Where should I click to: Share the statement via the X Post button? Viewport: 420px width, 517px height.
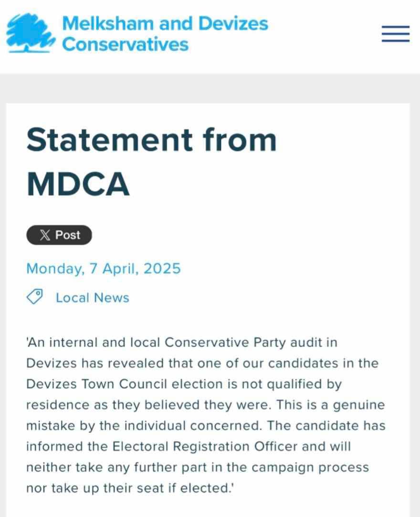click(x=59, y=235)
